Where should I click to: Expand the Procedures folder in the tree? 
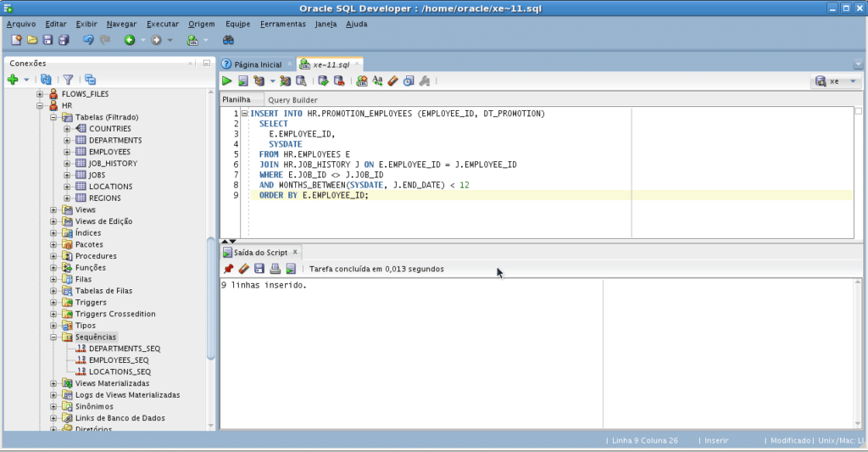pyautogui.click(x=53, y=256)
